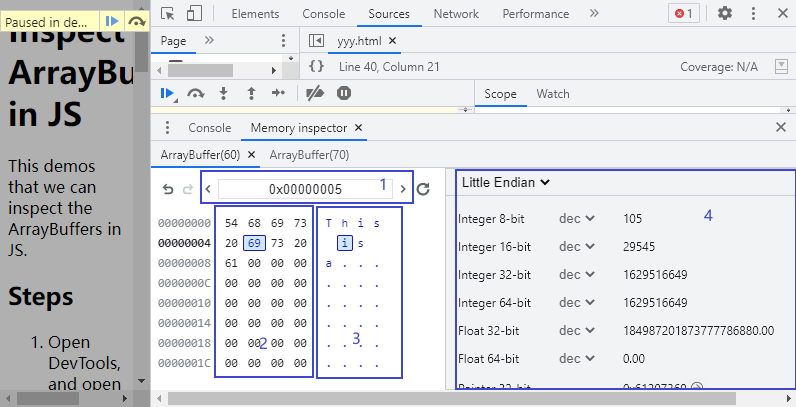Go to next memory page arrow
This screenshot has width=796, height=407.
(x=403, y=189)
